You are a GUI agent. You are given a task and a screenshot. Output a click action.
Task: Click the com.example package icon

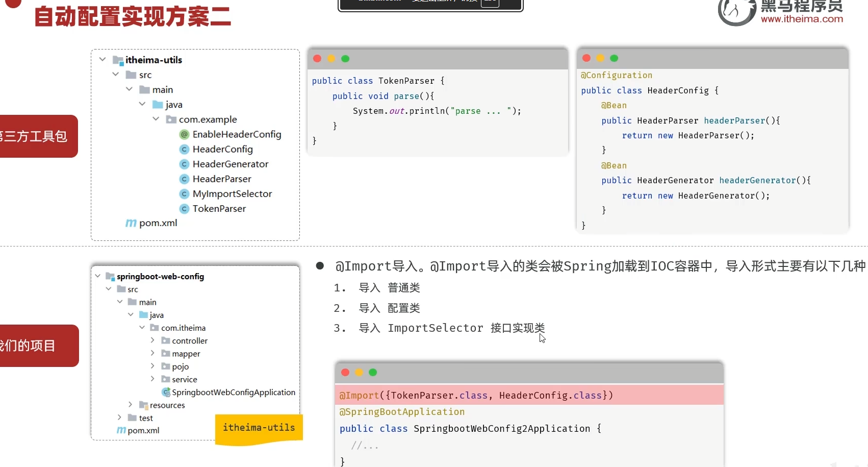pos(171,119)
